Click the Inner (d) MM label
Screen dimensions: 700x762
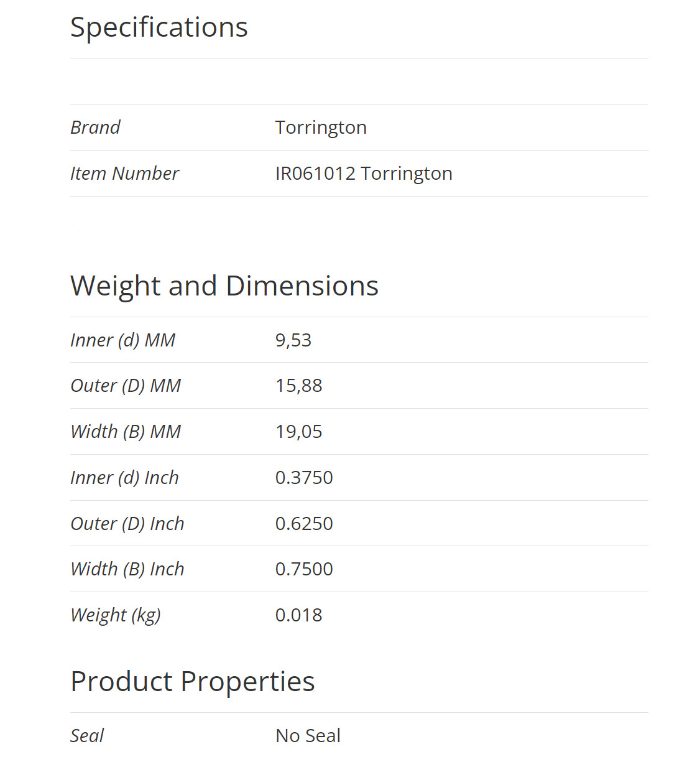tap(122, 340)
